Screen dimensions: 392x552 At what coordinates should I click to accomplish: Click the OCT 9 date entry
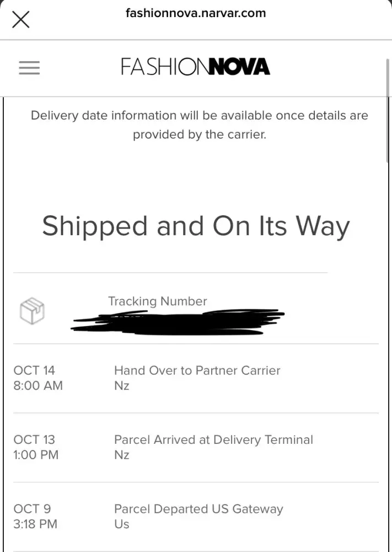(32, 509)
